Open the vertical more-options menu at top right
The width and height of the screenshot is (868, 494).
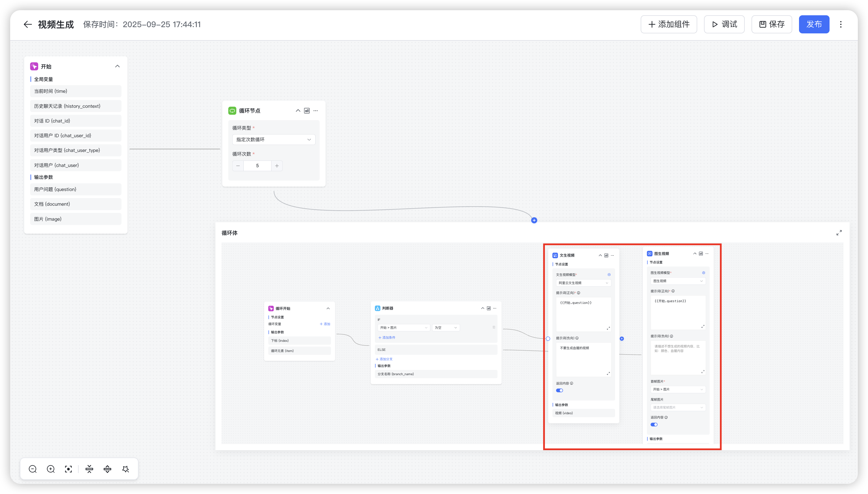point(841,24)
